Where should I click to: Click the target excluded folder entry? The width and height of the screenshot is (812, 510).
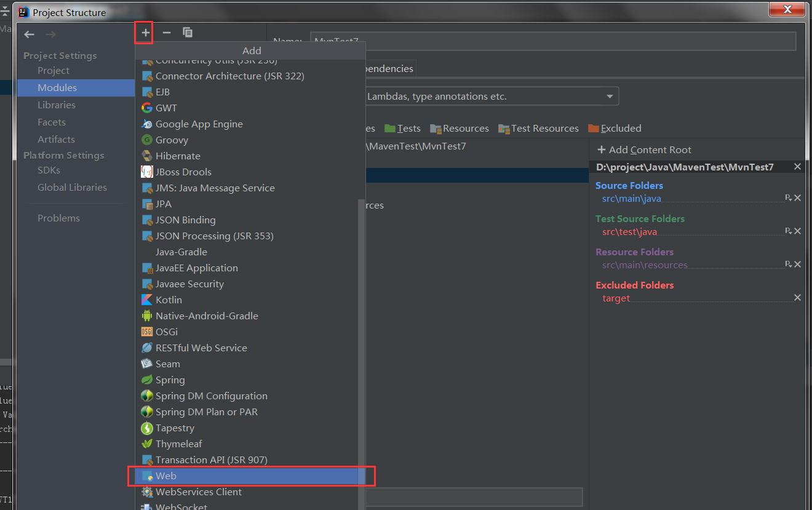(x=616, y=298)
